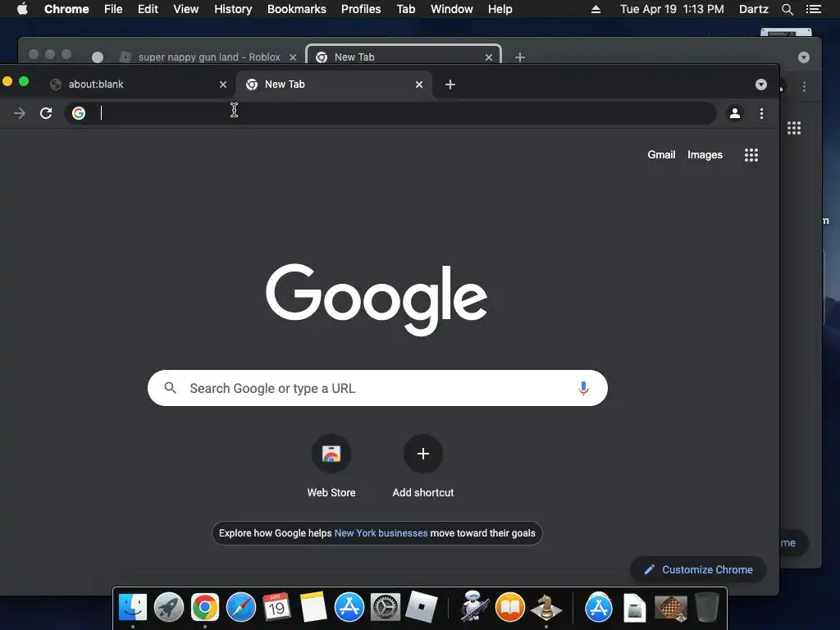This screenshot has height=630, width=840.
Task: Launch Roblox from the Dock
Action: point(421,608)
